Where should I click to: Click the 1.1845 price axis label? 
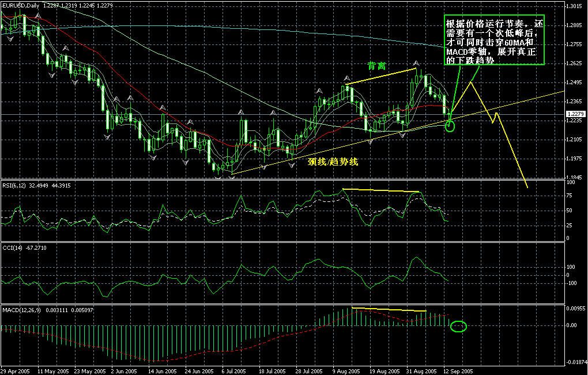click(574, 177)
